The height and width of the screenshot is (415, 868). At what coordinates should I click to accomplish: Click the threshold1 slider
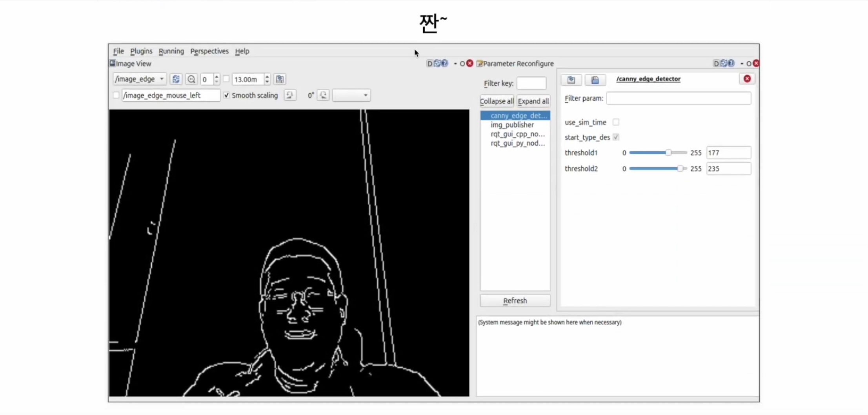658,153
